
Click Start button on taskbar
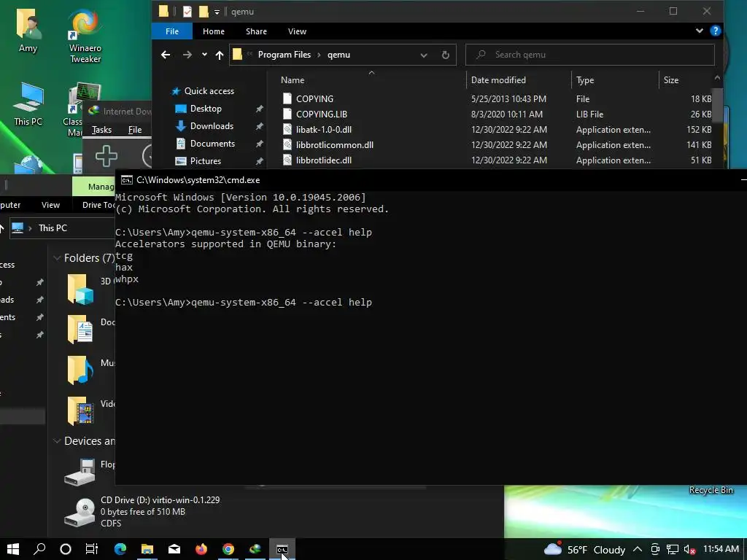[x=13, y=549]
